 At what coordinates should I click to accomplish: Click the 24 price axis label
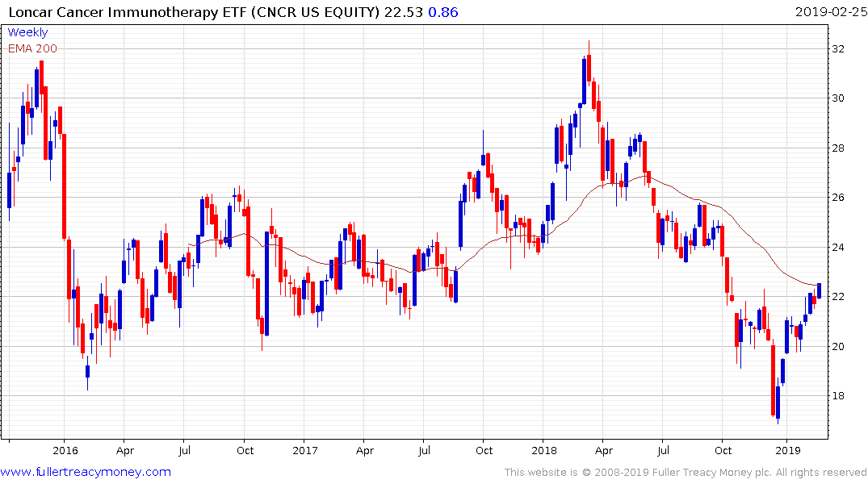tap(838, 247)
